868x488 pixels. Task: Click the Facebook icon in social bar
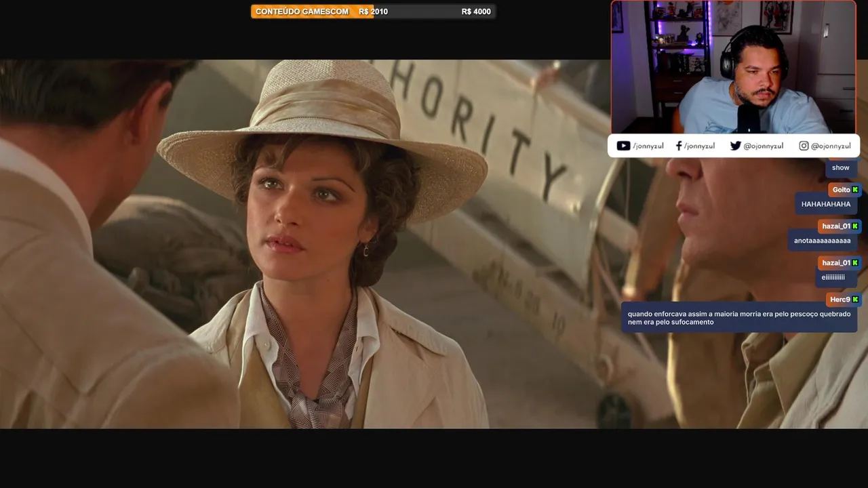click(679, 146)
